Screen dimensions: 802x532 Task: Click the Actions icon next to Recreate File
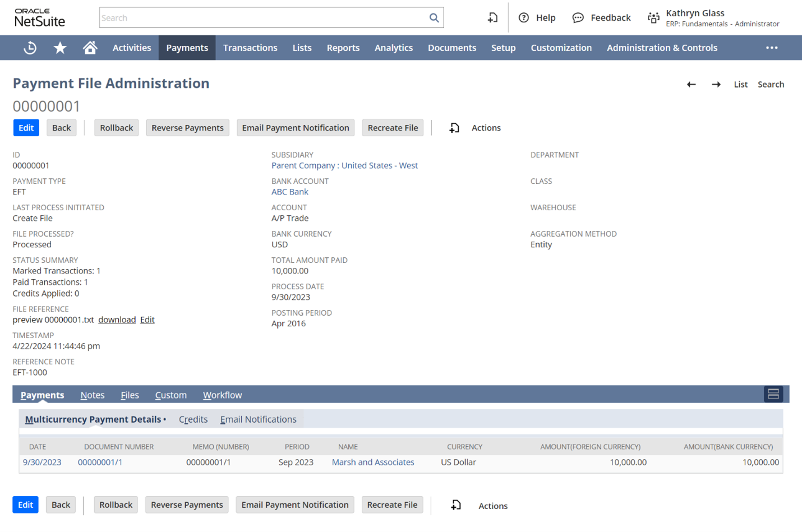click(x=454, y=128)
